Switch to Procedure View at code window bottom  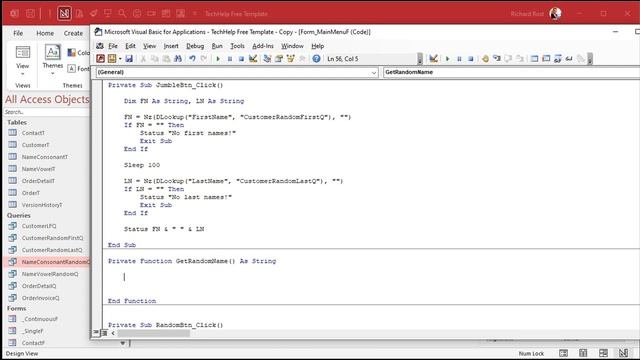pyautogui.click(x=96, y=333)
